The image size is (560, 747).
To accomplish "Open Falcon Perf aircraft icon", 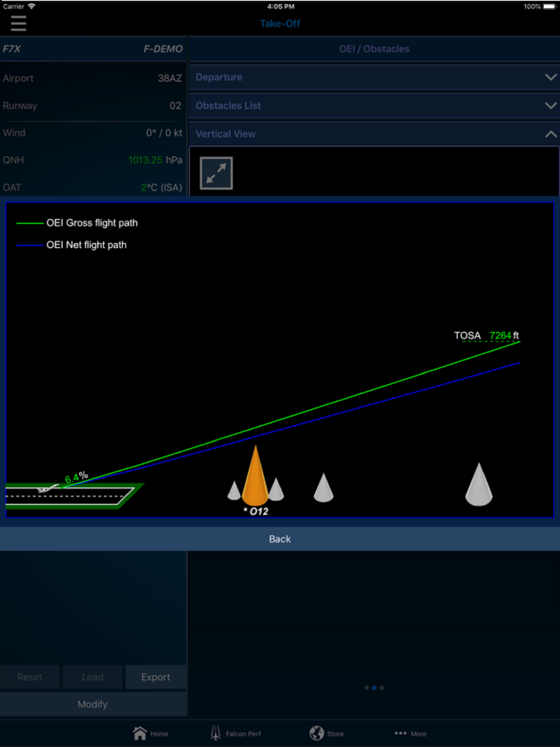I will coord(215,733).
